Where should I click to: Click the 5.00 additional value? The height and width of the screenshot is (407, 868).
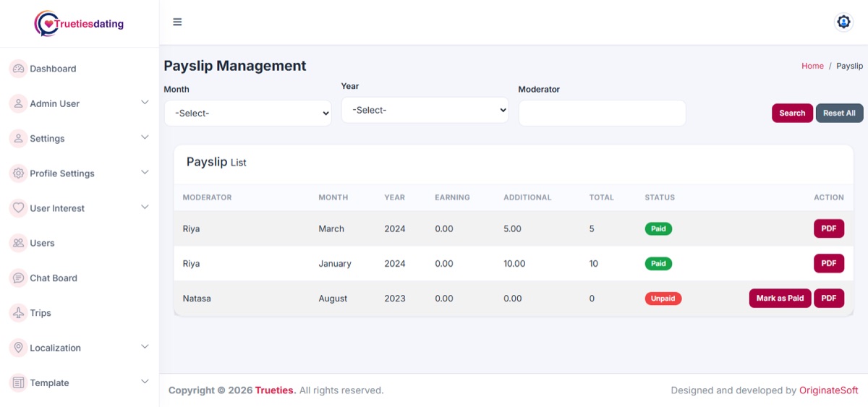point(512,228)
